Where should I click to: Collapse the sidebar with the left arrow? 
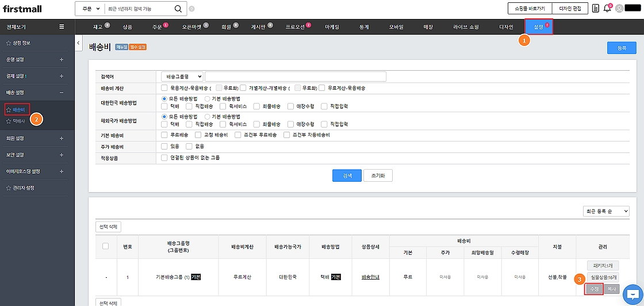[x=78, y=43]
